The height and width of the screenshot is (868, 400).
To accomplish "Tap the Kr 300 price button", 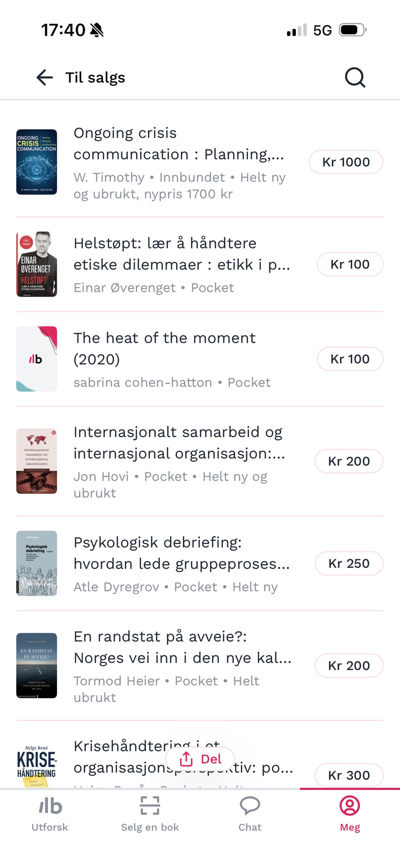I will coord(349,775).
